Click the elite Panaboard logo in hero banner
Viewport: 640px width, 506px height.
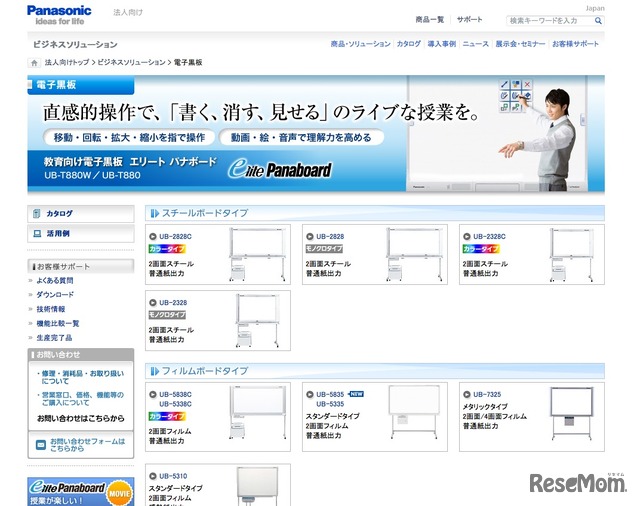click(279, 169)
